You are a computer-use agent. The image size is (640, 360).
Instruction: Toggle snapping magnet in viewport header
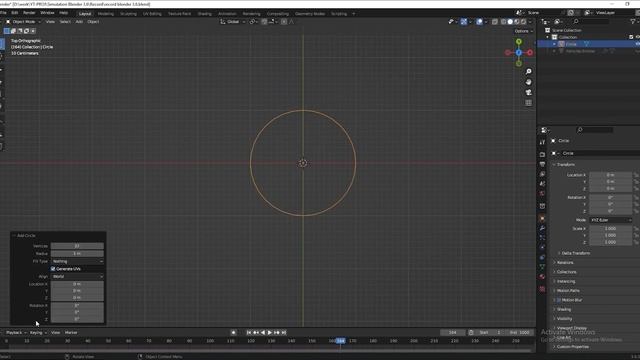coord(264,22)
